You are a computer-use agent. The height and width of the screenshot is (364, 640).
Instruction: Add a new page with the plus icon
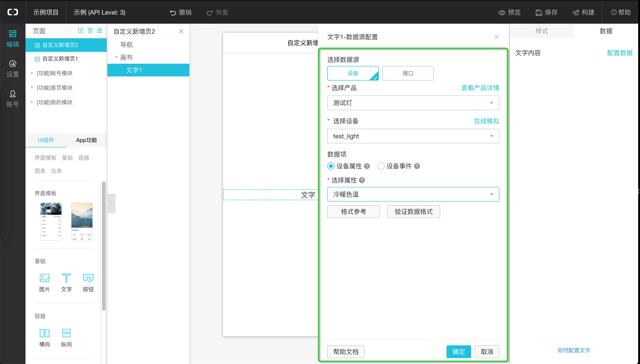[x=81, y=30]
